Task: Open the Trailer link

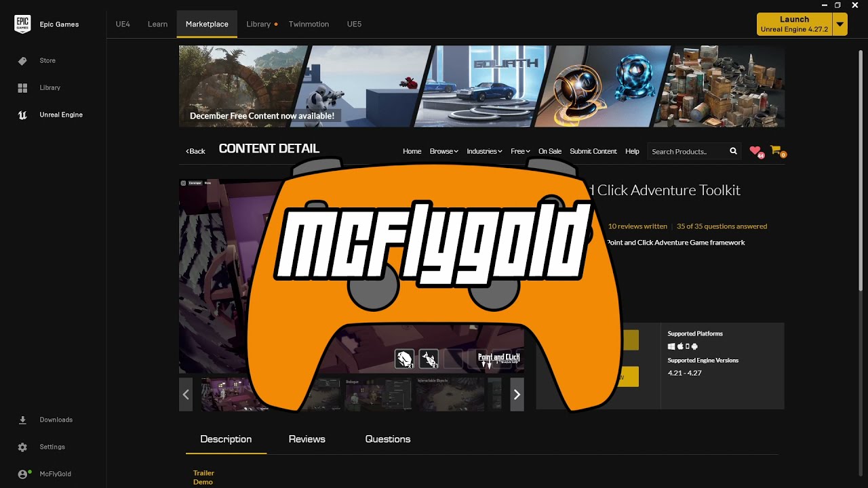Action: (203, 473)
